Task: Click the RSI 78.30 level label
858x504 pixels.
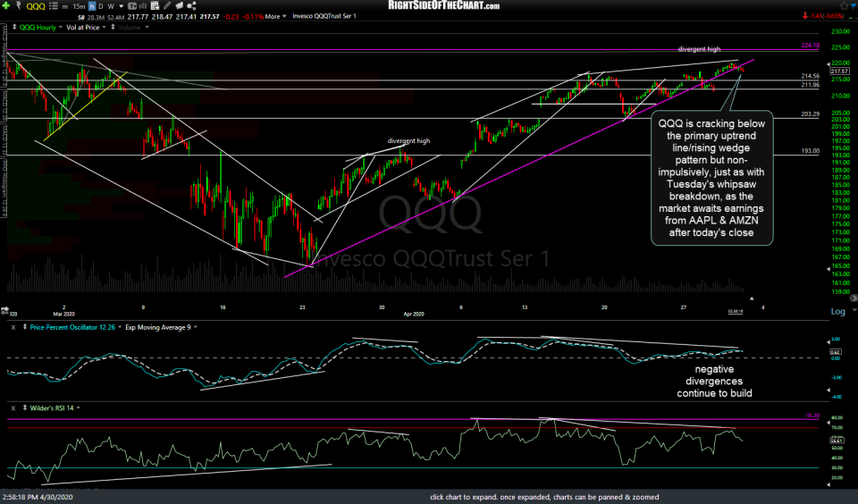Action: coord(812,416)
